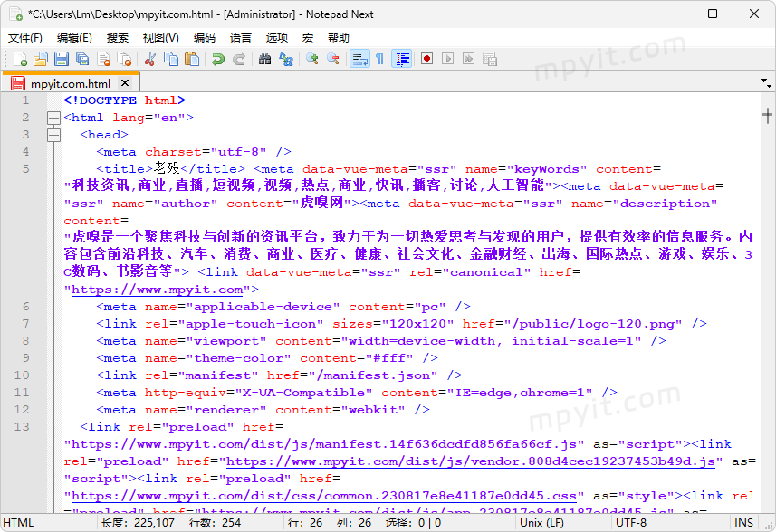Open the manifest.14f636dcdfd856fa66cf.js URL link
Image resolution: width=776 pixels, height=532 pixels.
(x=324, y=444)
